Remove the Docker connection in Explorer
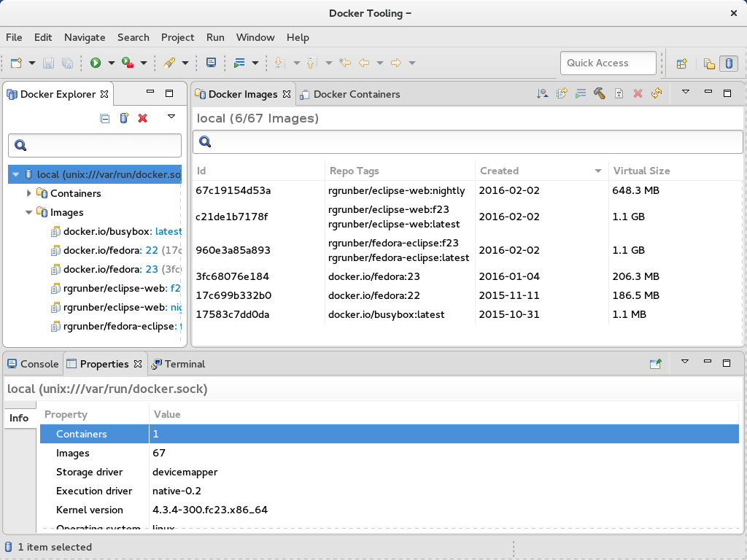The height and width of the screenshot is (560, 747). pyautogui.click(x=142, y=118)
